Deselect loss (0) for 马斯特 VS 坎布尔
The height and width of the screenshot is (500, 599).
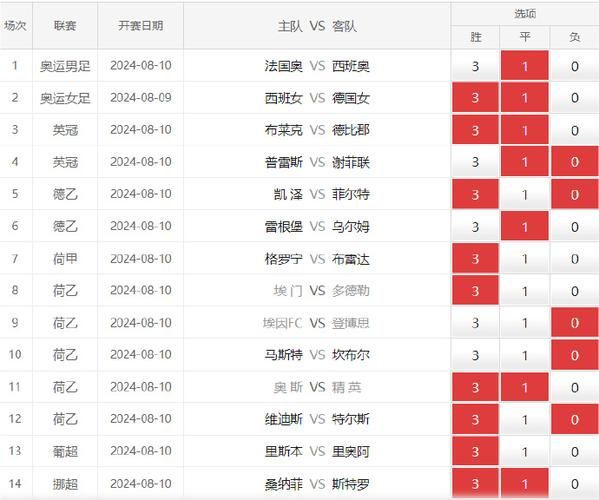[x=575, y=355]
